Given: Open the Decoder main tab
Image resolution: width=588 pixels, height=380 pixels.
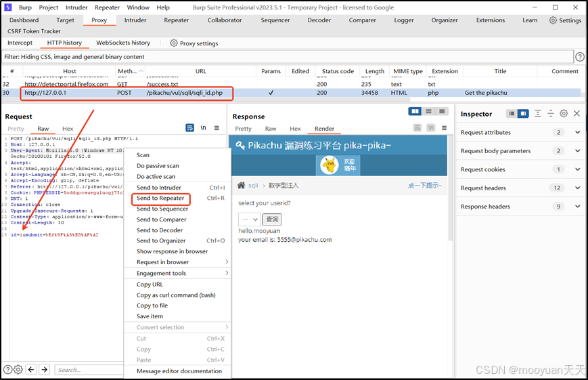Looking at the screenshot, I should click(x=319, y=20).
